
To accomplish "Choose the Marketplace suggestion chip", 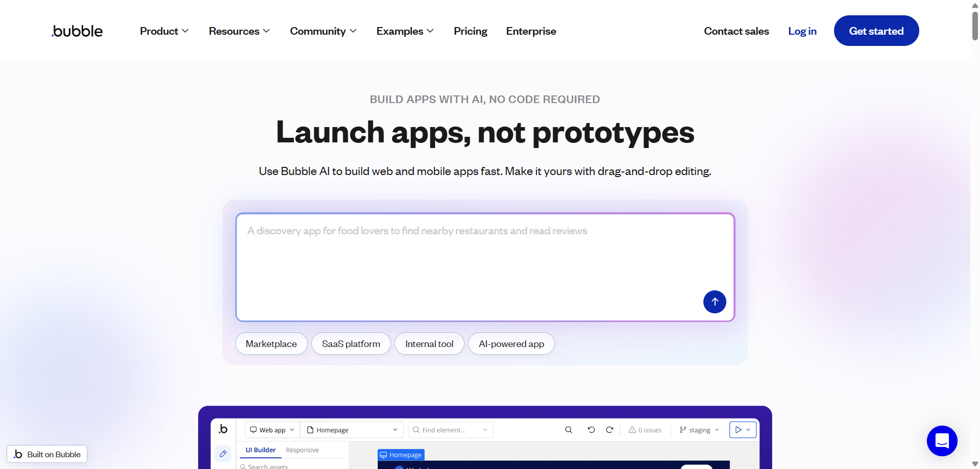I will pyautogui.click(x=271, y=343).
